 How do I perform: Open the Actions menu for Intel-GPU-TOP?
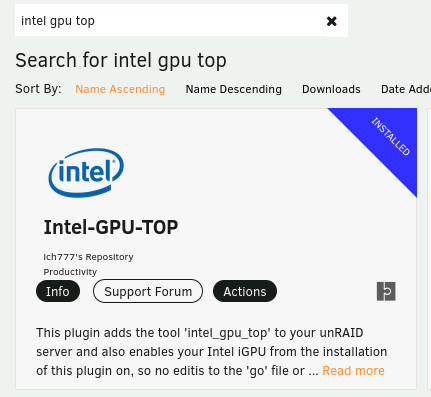(245, 291)
